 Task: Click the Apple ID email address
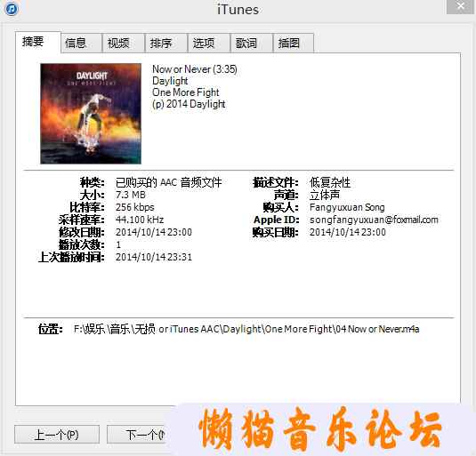click(x=374, y=220)
